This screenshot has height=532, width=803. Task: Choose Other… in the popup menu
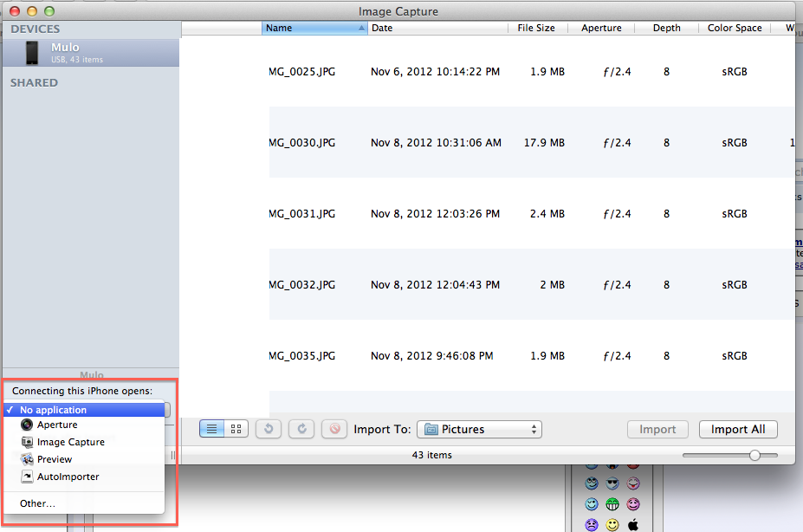click(x=85, y=503)
